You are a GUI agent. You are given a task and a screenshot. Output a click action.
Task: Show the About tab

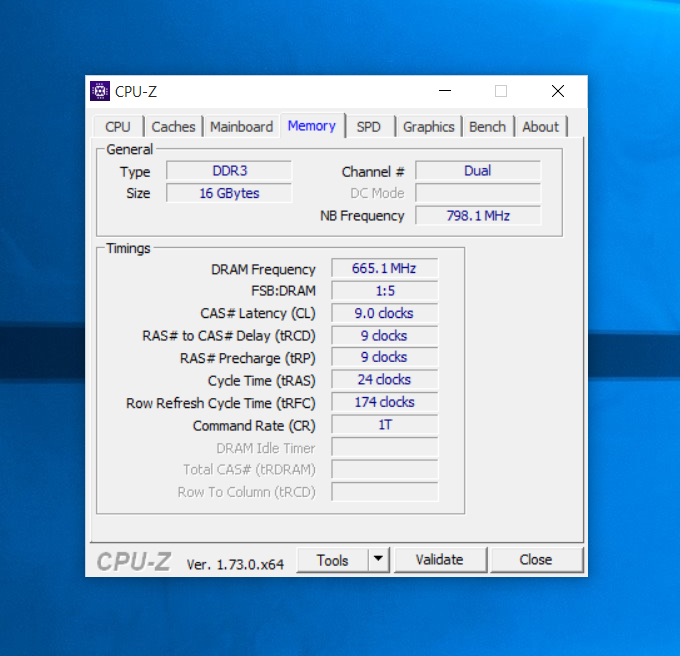point(540,127)
